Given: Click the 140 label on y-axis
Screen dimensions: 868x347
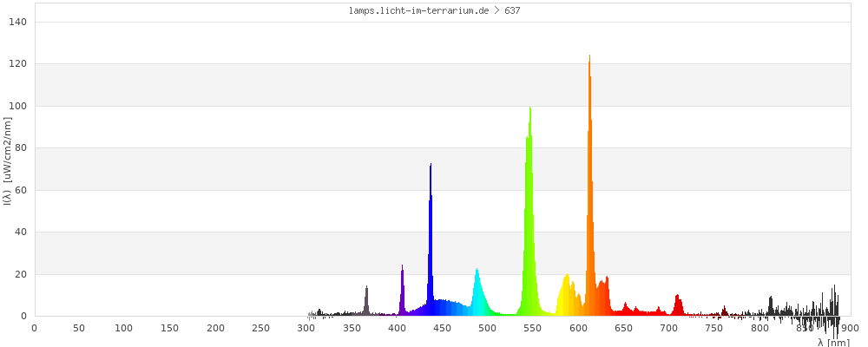Looking at the screenshot, I should pyautogui.click(x=18, y=22).
